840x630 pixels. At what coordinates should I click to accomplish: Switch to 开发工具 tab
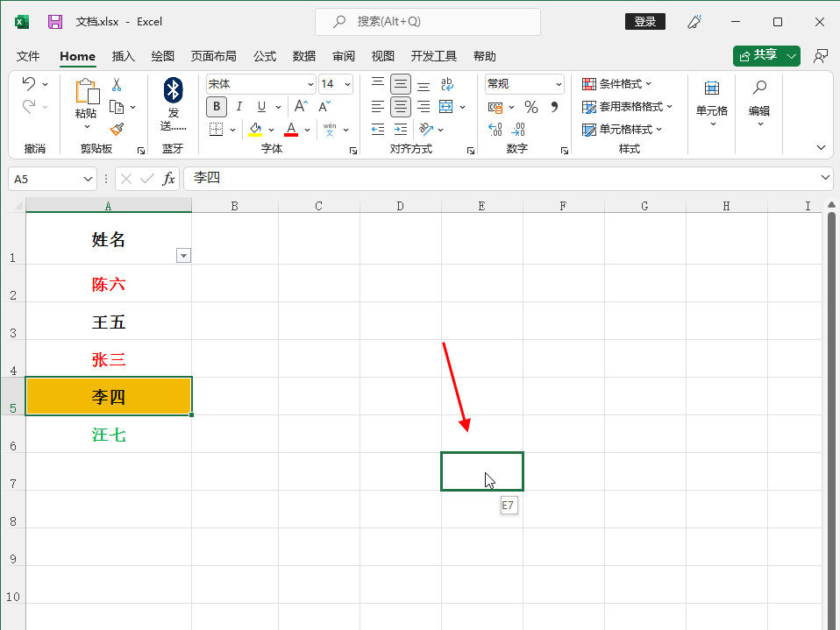click(x=433, y=56)
